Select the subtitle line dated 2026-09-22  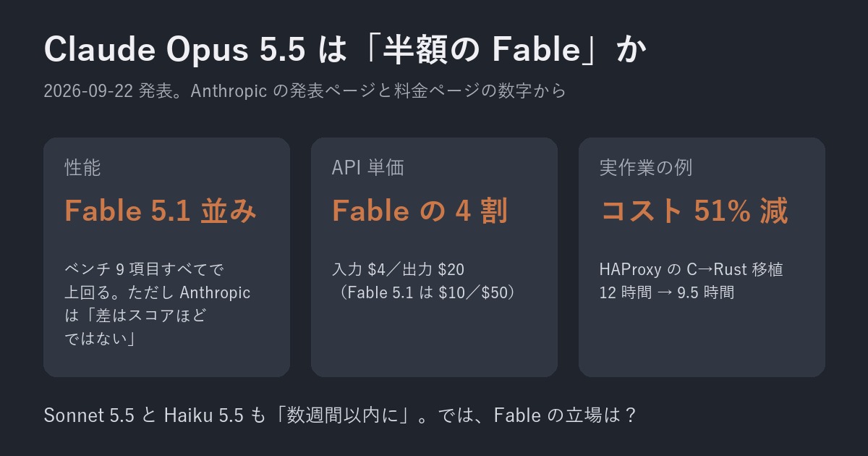tap(305, 91)
